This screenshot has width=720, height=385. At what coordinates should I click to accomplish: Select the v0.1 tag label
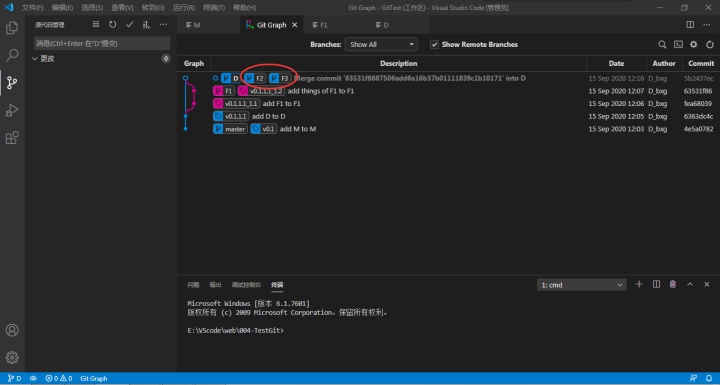point(264,129)
